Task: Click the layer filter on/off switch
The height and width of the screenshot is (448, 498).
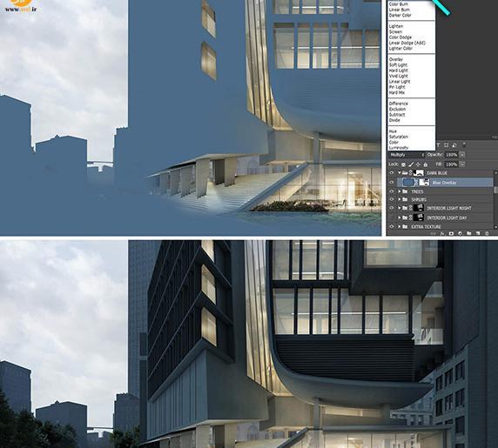Action: click(464, 144)
